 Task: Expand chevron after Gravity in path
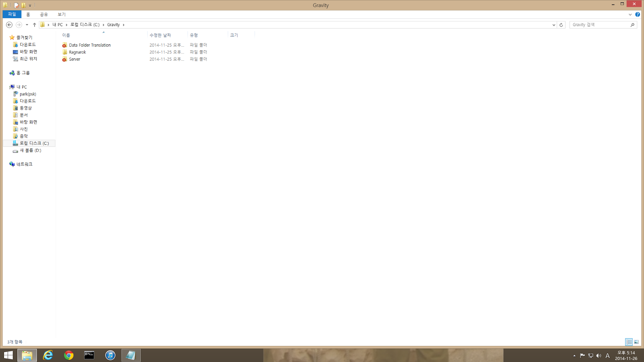coord(124,25)
